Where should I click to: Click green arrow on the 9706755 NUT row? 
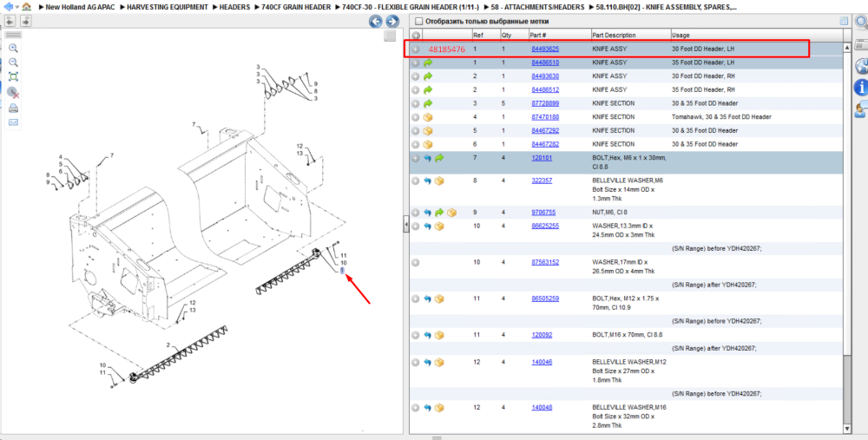coord(439,213)
